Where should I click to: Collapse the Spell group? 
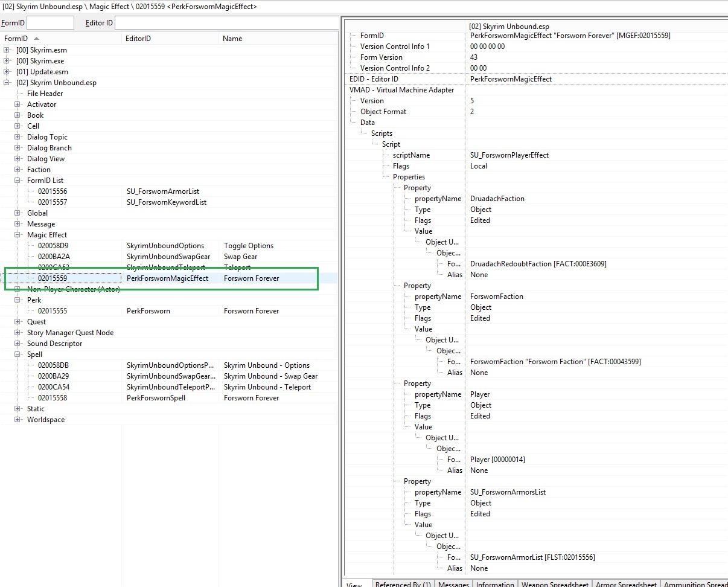coord(18,354)
